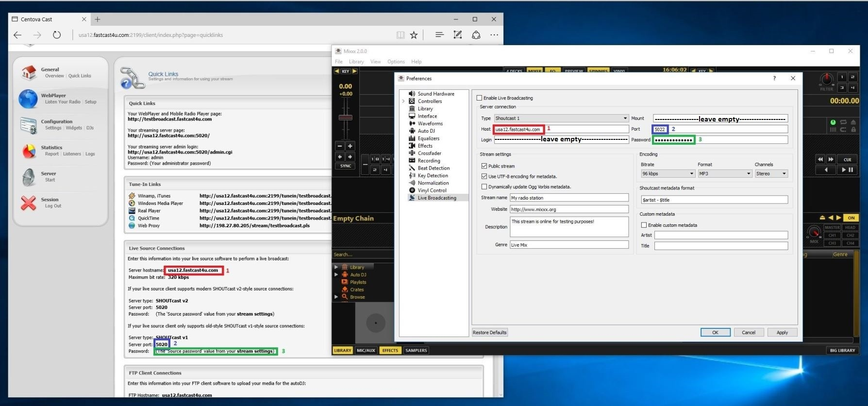The height and width of the screenshot is (406, 868).
Task: Click the Mixxx deck rewind button
Action: point(820,159)
